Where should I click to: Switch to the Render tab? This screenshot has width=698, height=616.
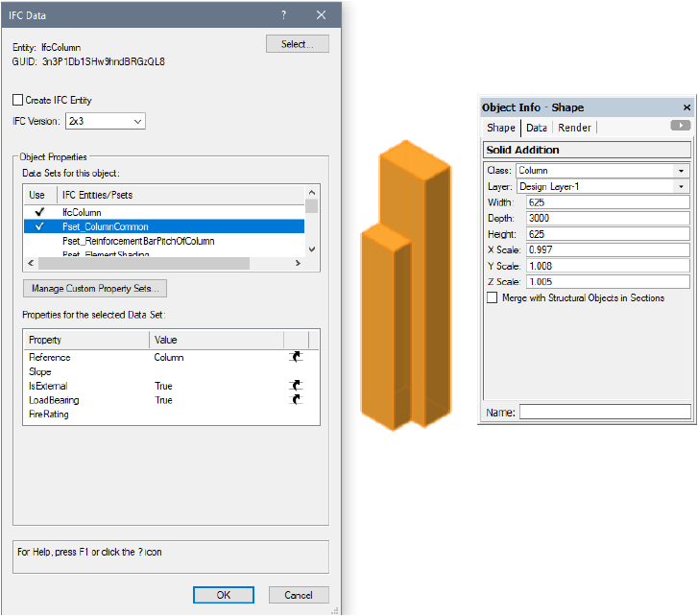point(574,128)
